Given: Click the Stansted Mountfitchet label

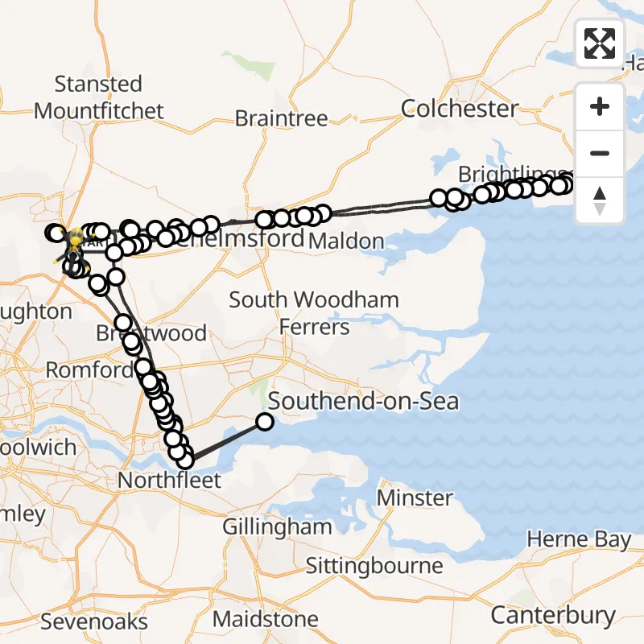Looking at the screenshot, I should [x=99, y=97].
